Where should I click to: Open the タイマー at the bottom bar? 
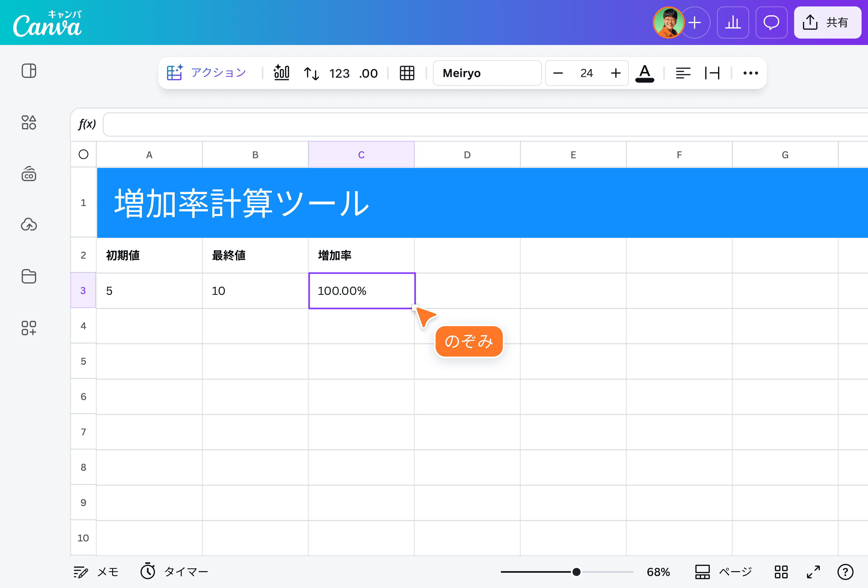[x=174, y=572]
